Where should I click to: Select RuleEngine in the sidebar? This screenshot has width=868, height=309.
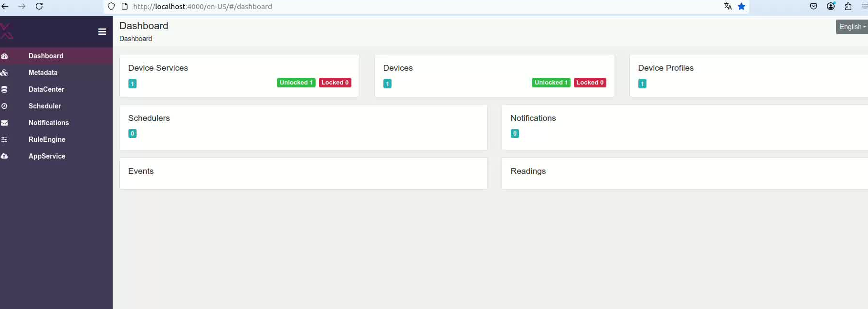47,139
